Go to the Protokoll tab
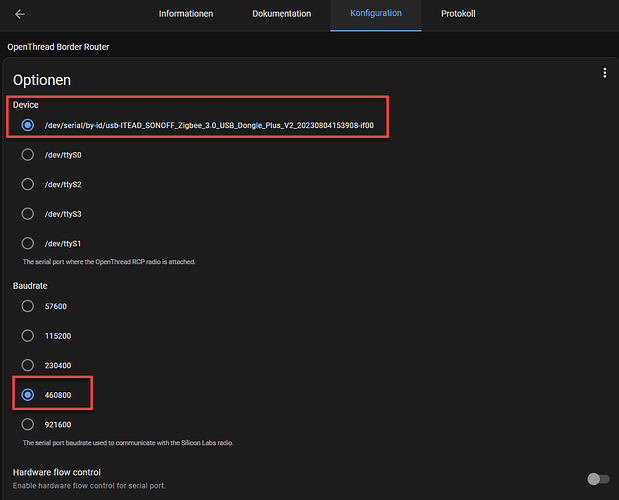 coord(458,14)
